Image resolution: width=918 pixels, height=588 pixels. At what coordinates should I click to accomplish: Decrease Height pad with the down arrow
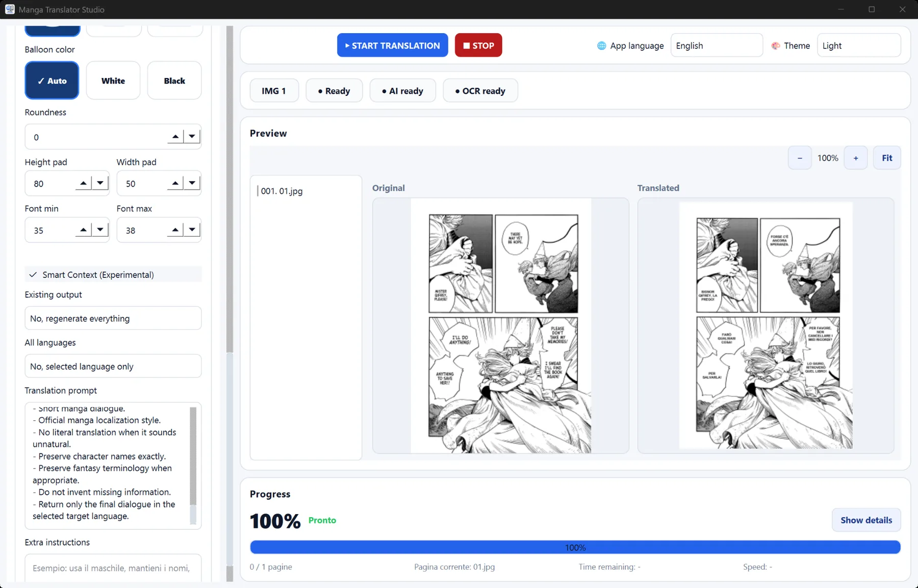click(x=100, y=183)
